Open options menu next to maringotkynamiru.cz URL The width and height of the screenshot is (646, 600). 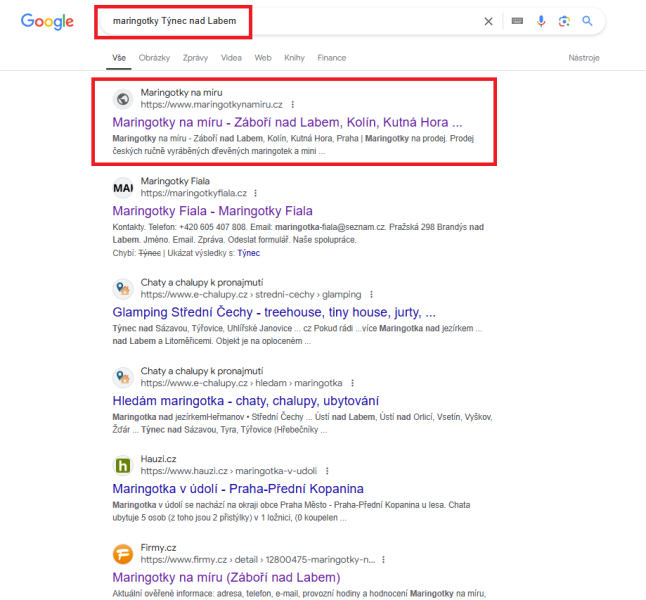(293, 105)
